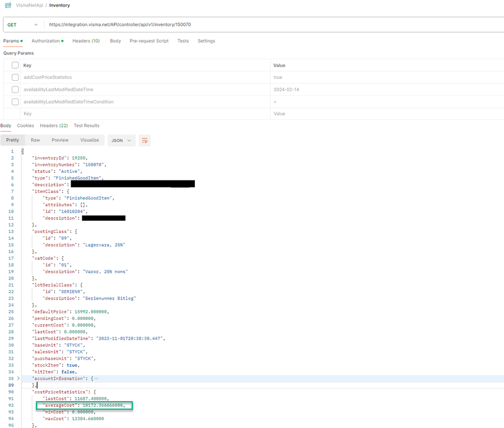The height and width of the screenshot is (428, 504).
Task: Switch to the Authorization tab
Action: 47,41
